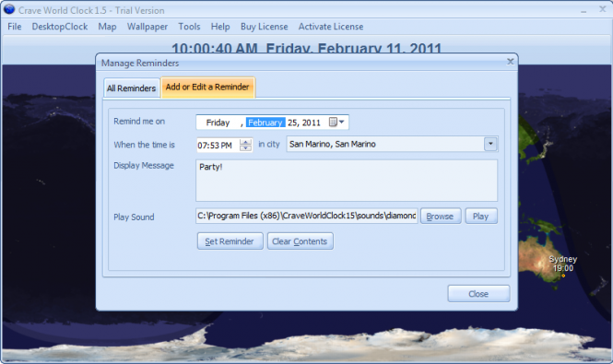
Task: Open the Help menu
Action: (x=220, y=27)
